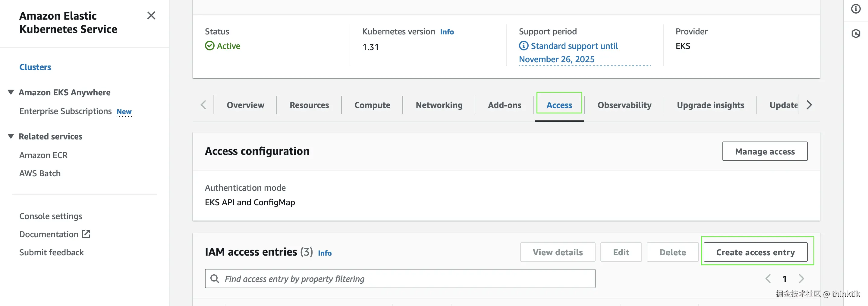Select the Networking tab
Screen dimensions: 868x306
pyautogui.click(x=439, y=105)
